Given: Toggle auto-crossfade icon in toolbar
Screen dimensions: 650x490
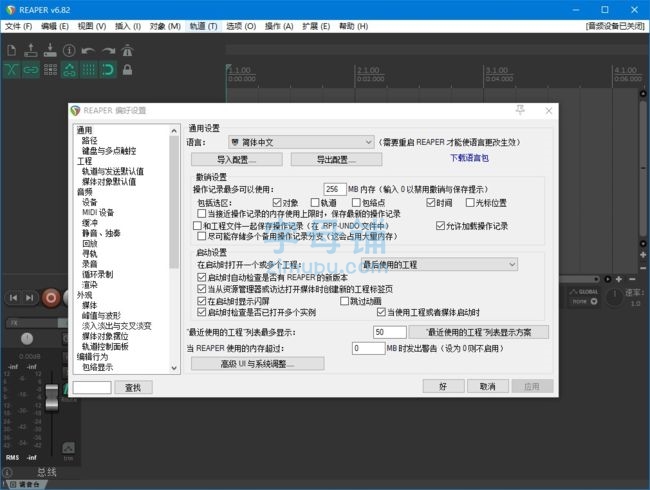Looking at the screenshot, I should (12, 70).
